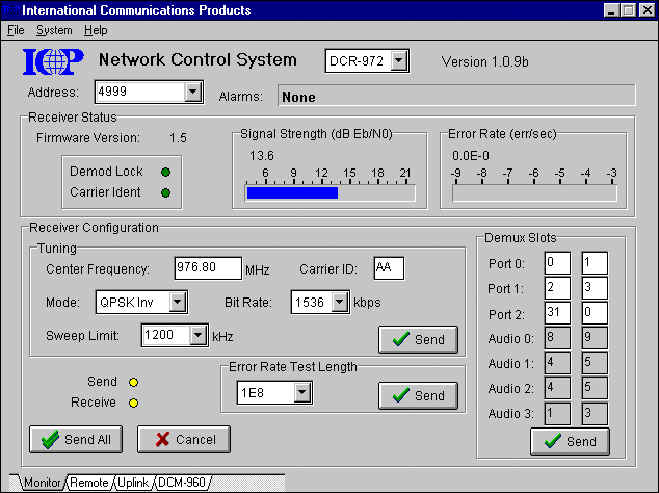Expand the Bit Rate 1536 dropdown

339,302
